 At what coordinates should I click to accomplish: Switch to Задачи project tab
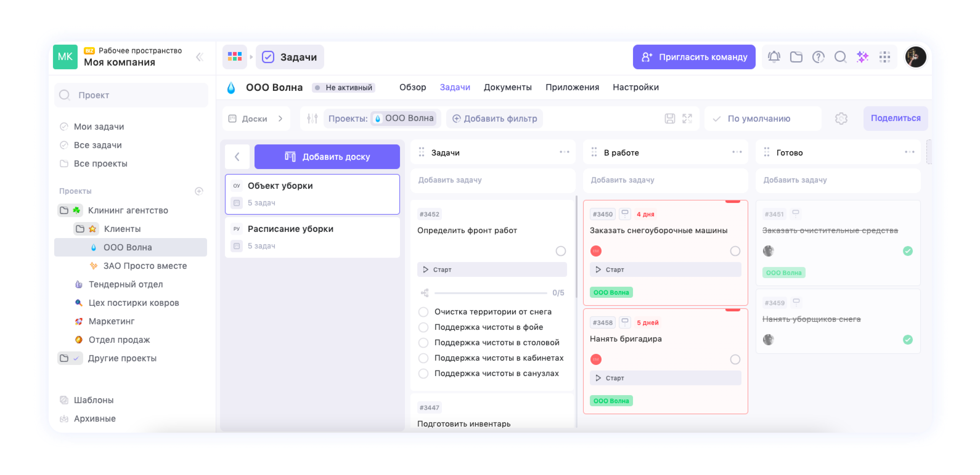point(455,87)
